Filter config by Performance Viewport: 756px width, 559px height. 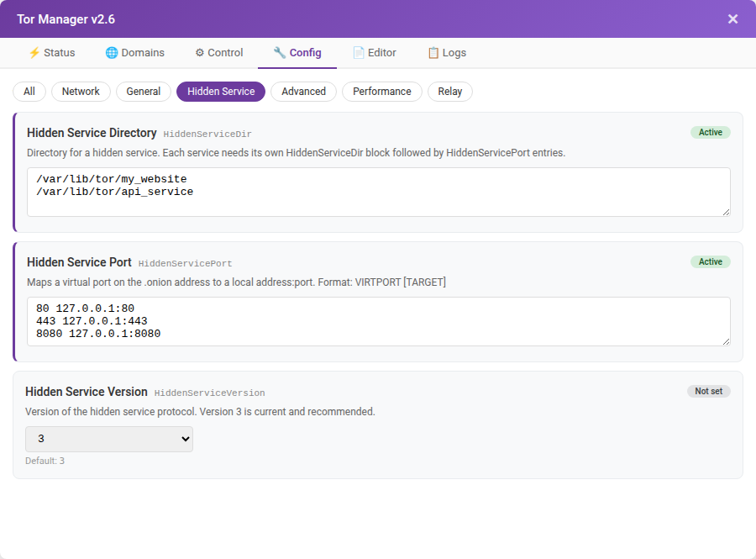[x=382, y=92]
